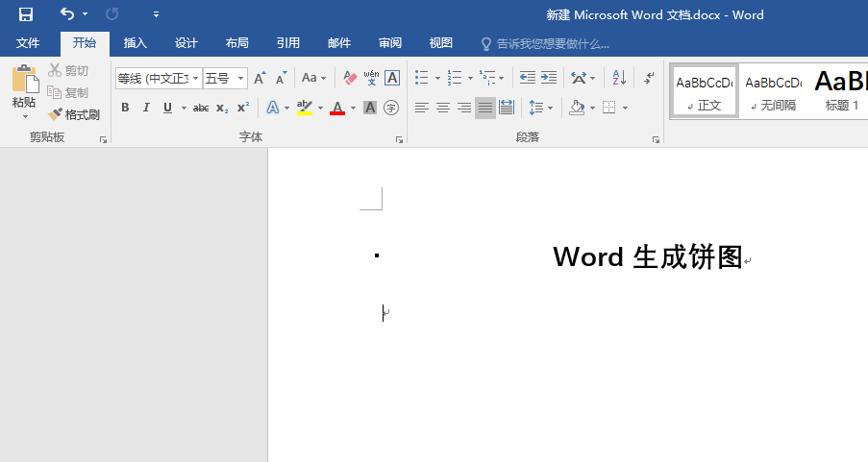Open the font size dropdown (五号)
The image size is (868, 462).
[x=240, y=79]
